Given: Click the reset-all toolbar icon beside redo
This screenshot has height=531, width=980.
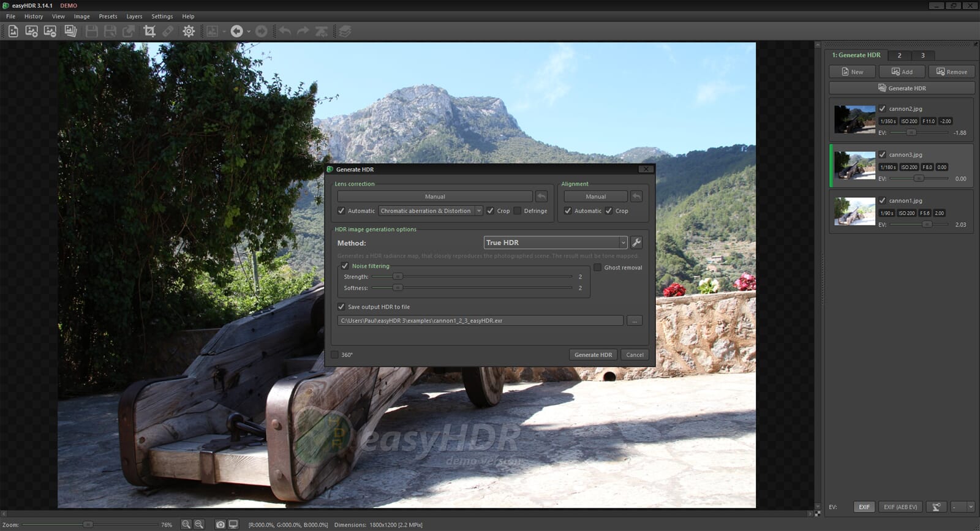Looking at the screenshot, I should point(322,31).
